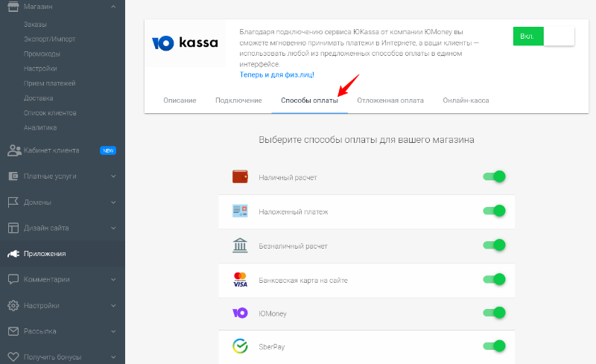
Task: Click the Наложенный платеж label text
Action: tap(294, 211)
